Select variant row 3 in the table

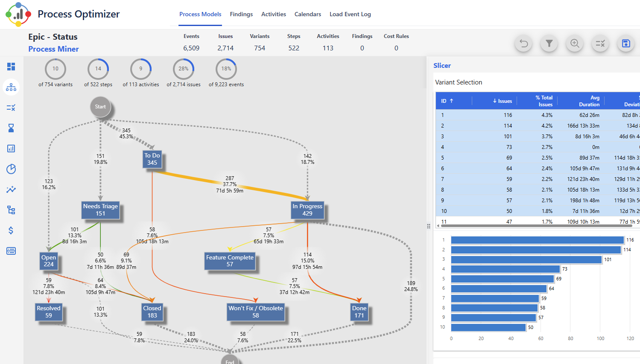537,137
